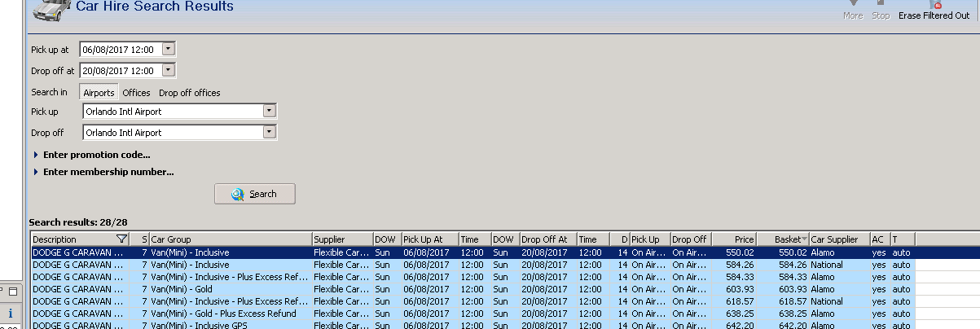
Task: Click the Van(Mini) - Inclusive GPS cell
Action: click(x=231, y=325)
